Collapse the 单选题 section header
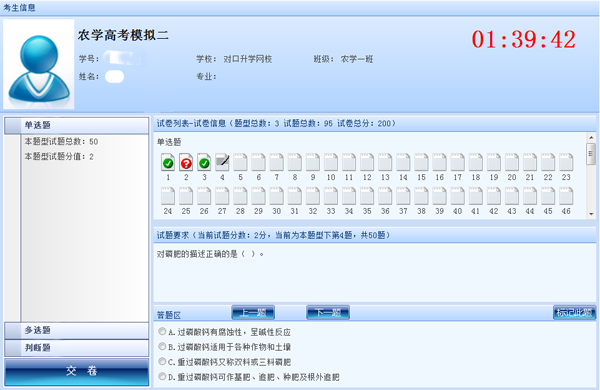Image resolution: width=600 pixels, height=390 pixels. [x=77, y=125]
